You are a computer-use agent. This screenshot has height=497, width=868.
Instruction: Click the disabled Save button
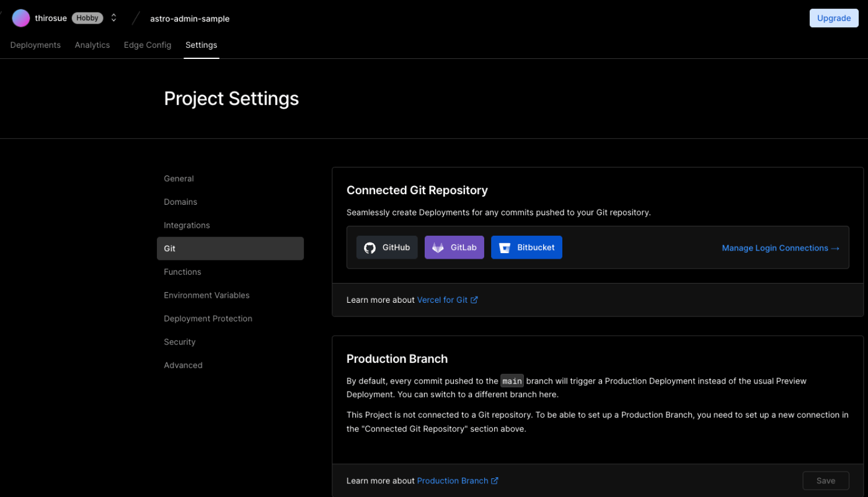pos(825,481)
